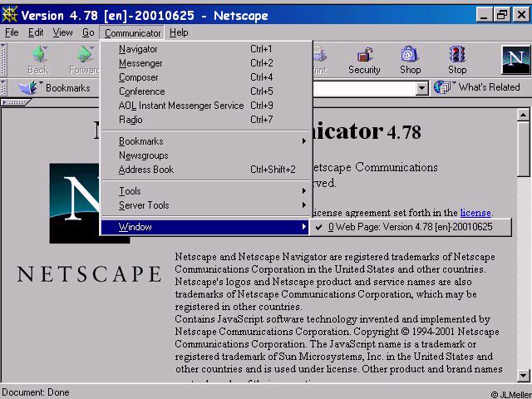This screenshot has height=399, width=532.
Task: Collapse the toolbar using its left grip handle
Action: pos(3,60)
